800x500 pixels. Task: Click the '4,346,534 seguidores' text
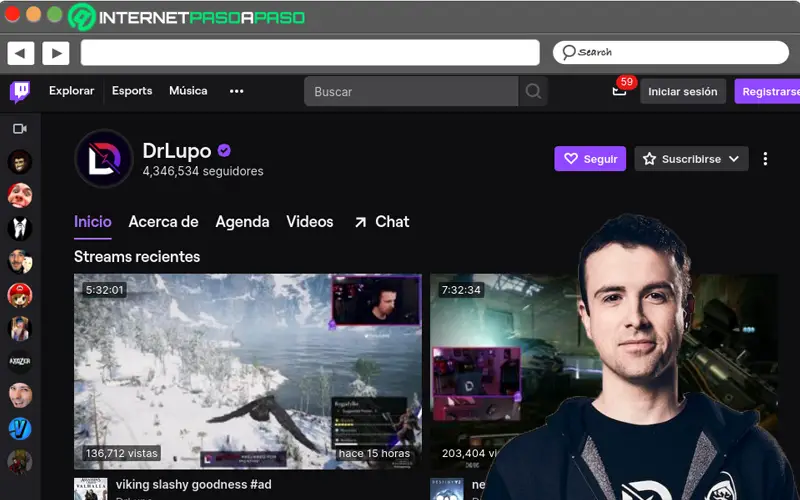(203, 171)
